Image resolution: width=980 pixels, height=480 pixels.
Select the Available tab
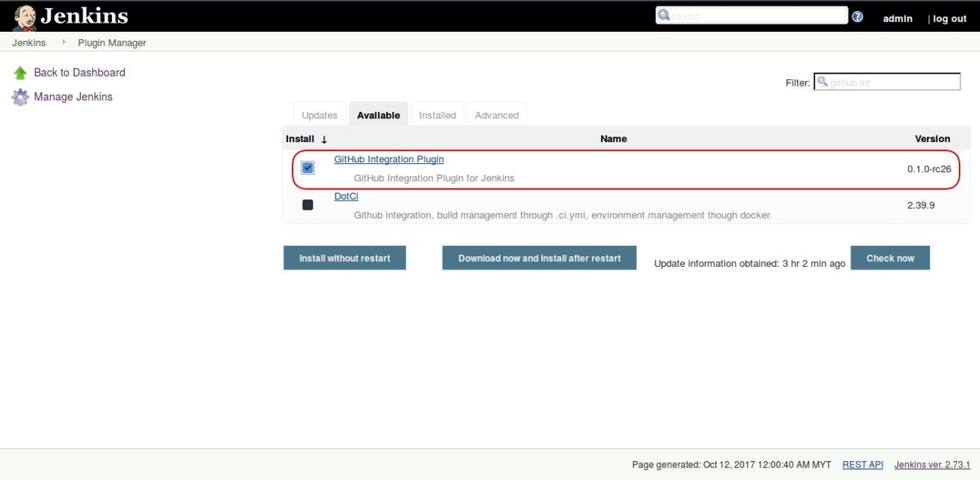[x=378, y=115]
